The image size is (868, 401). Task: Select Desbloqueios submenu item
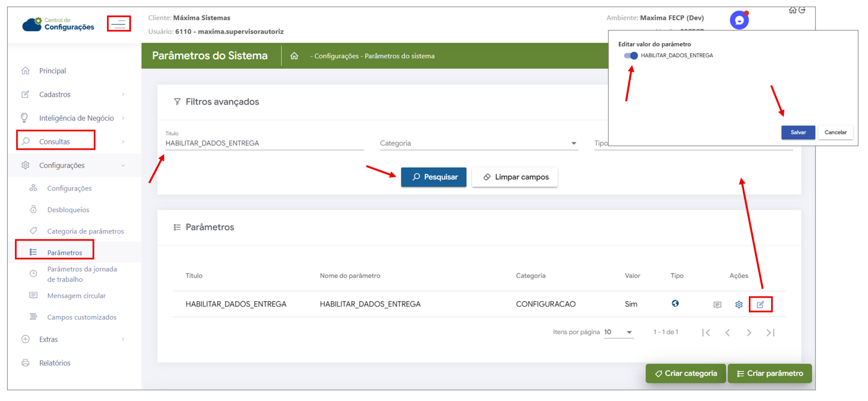(x=68, y=210)
